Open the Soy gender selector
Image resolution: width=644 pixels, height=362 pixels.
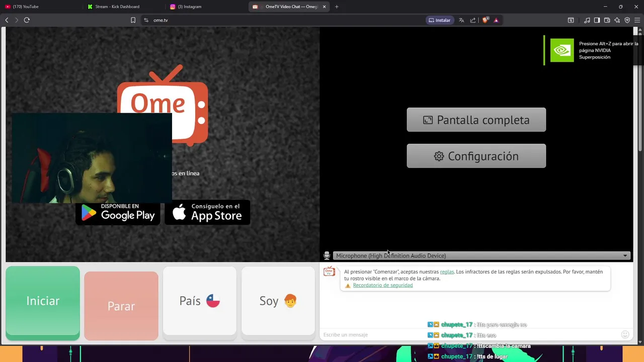pyautogui.click(x=278, y=301)
